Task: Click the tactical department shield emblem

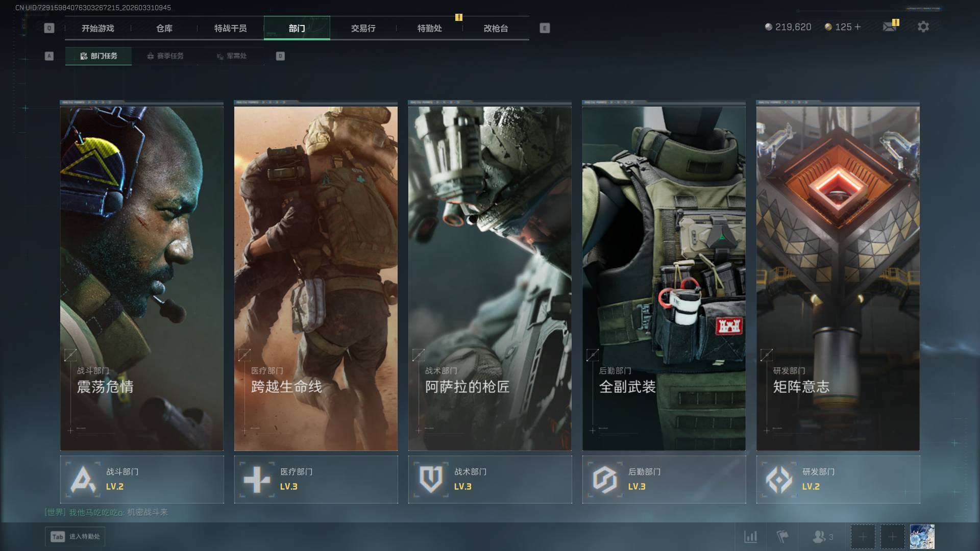Action: click(x=431, y=480)
